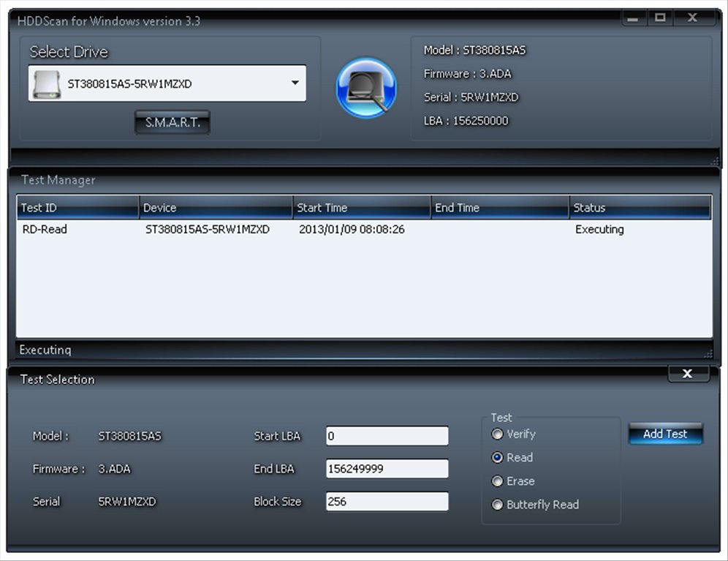
Task: Click the Add Test button
Action: coord(665,434)
